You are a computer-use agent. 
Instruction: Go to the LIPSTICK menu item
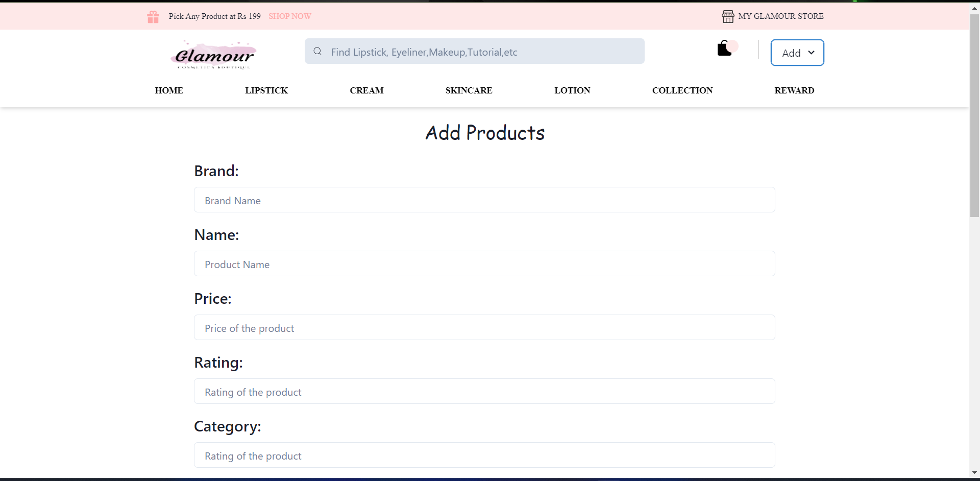point(266,90)
